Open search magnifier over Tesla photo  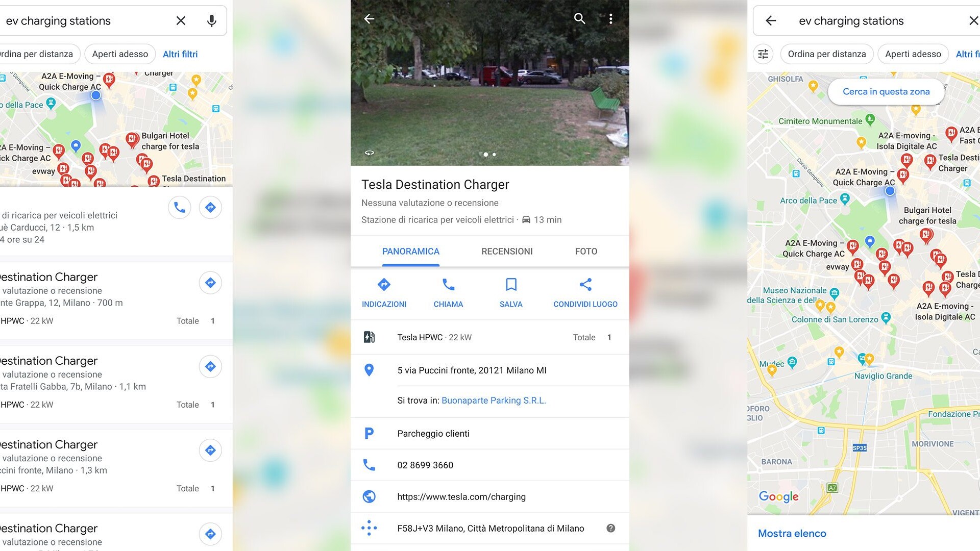[579, 19]
